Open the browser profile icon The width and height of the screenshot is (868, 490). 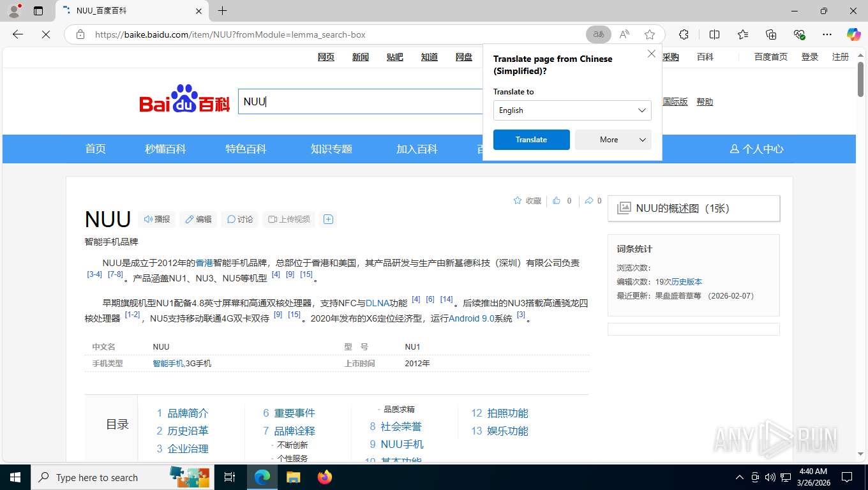pyautogui.click(x=14, y=11)
